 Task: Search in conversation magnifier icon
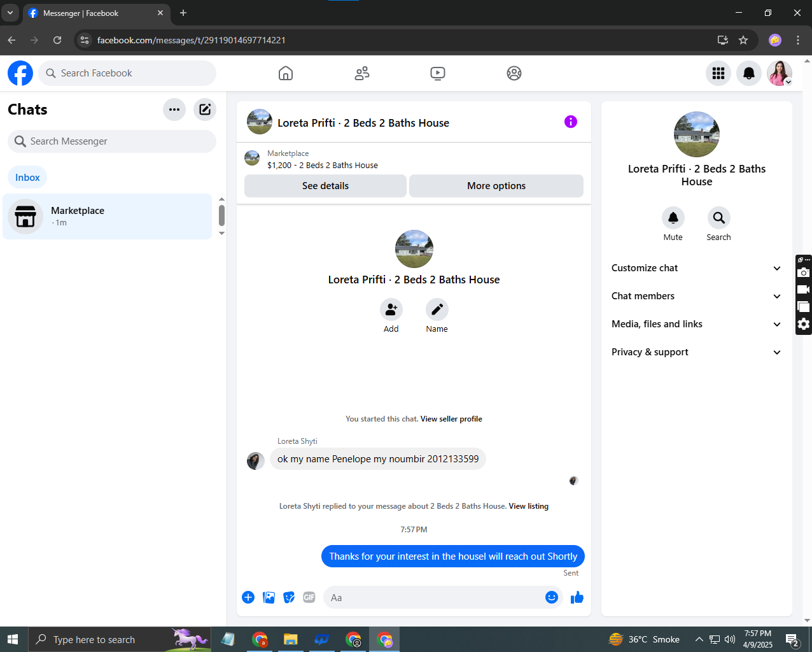[719, 218]
